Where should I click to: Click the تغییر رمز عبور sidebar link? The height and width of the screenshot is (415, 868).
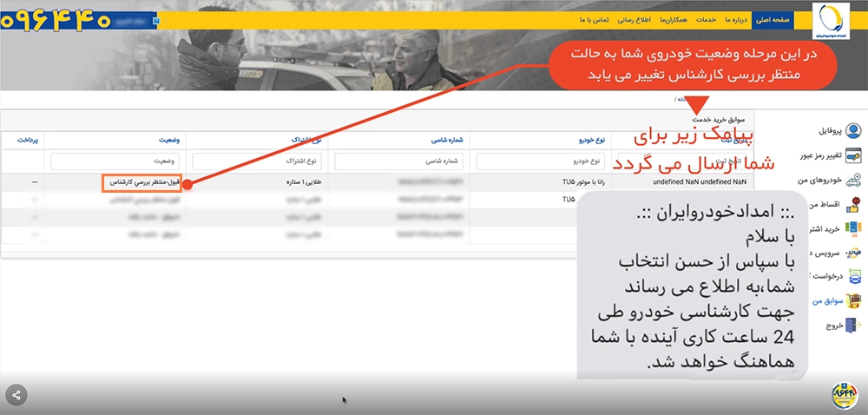click(x=821, y=156)
